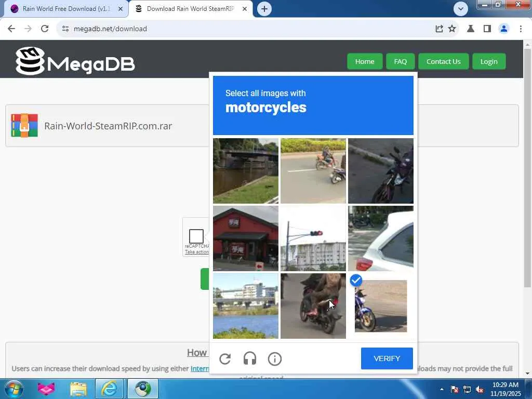532x399 pixels.
Task: Click the MegaDB logo
Action: click(x=75, y=61)
